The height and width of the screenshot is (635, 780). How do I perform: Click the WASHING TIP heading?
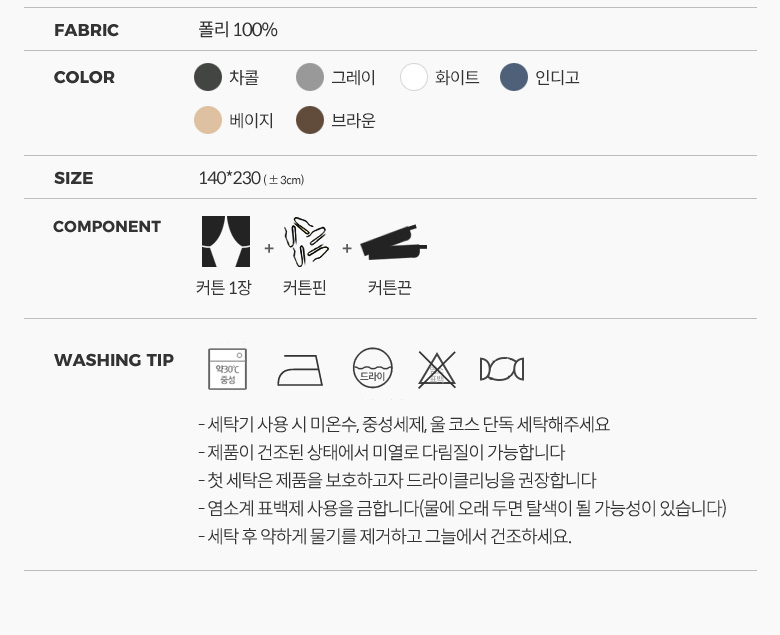tap(114, 360)
